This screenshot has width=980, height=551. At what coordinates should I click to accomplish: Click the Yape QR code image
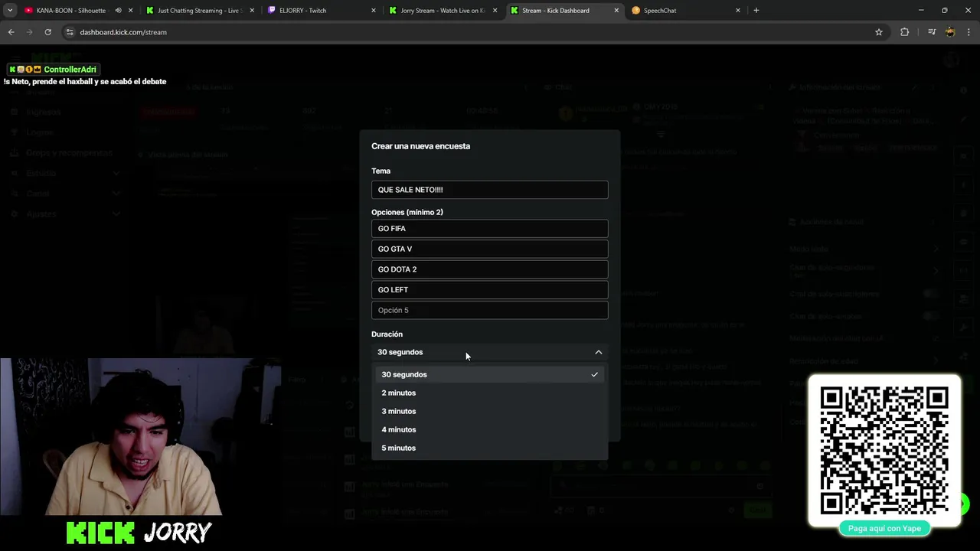coord(884,450)
